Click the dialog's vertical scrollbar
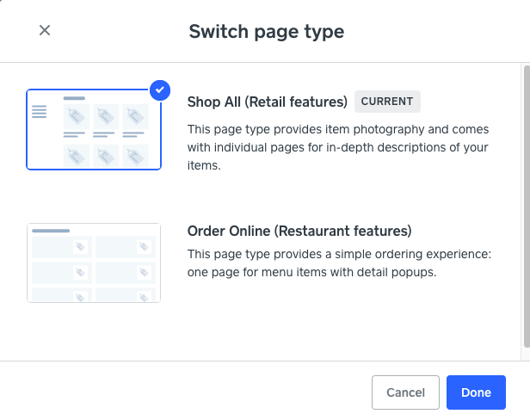The image size is (530, 420). coord(527,207)
